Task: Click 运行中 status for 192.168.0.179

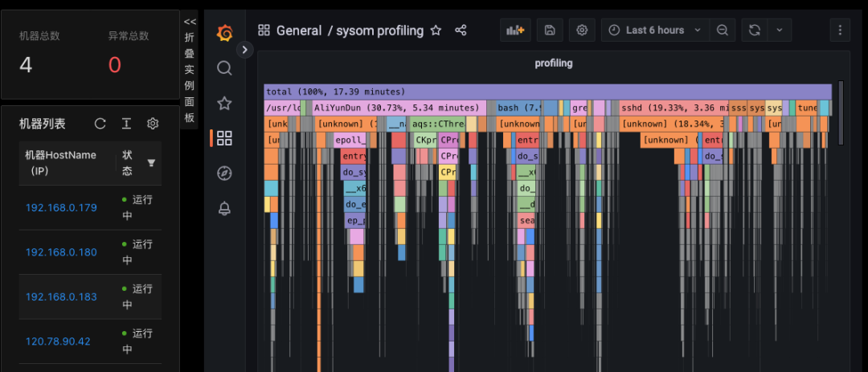Action: (137, 207)
